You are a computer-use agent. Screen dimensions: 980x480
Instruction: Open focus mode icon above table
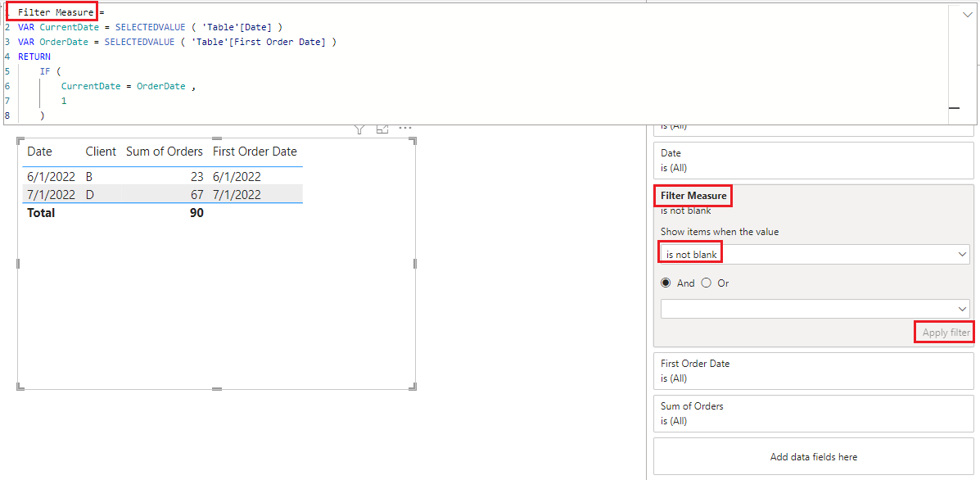click(382, 129)
